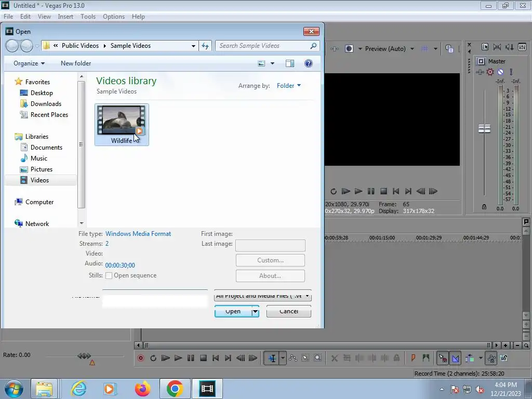Click the timeline zoom in plus button
The image size is (532, 399).
point(506,345)
